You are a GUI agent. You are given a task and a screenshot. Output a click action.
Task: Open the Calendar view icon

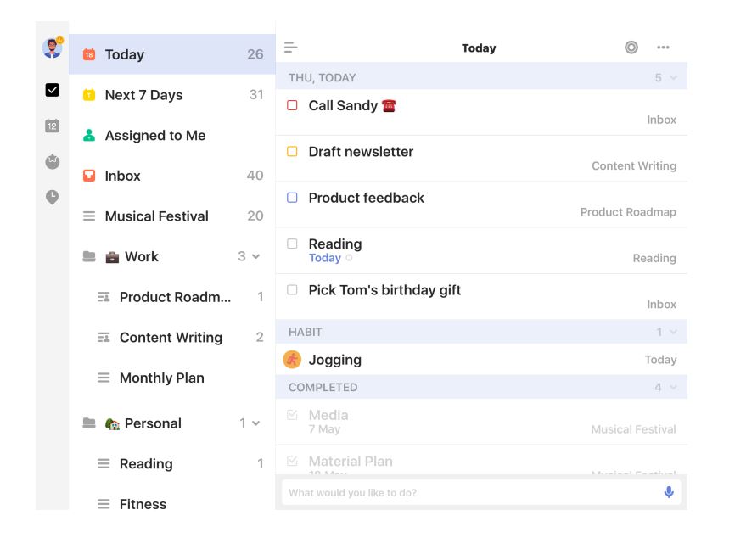(x=52, y=126)
